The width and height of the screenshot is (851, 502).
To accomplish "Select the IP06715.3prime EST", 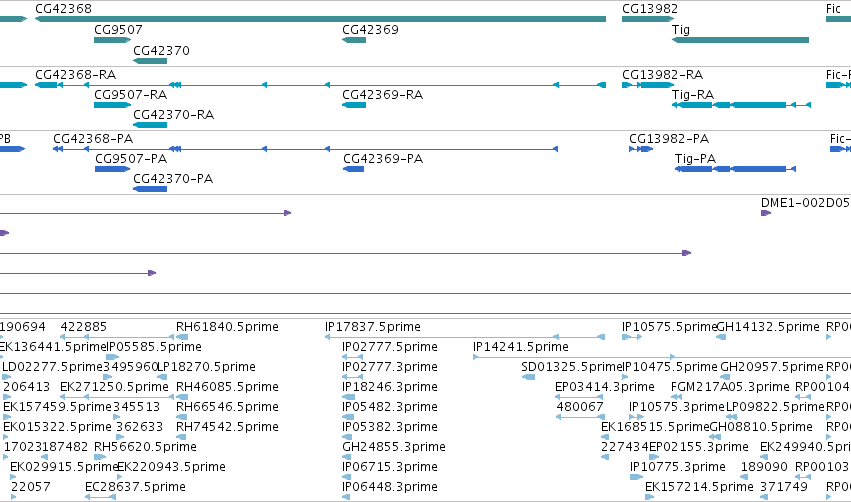I will tap(346, 478).
